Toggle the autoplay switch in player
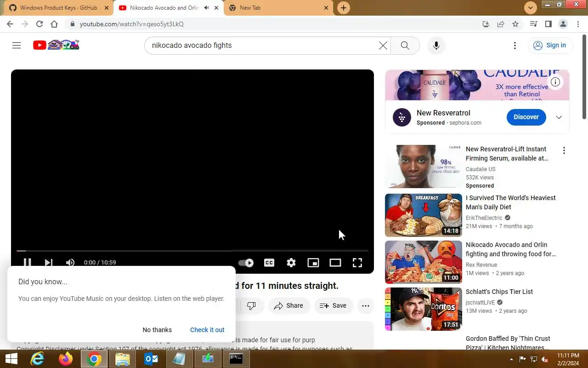 coord(246,263)
